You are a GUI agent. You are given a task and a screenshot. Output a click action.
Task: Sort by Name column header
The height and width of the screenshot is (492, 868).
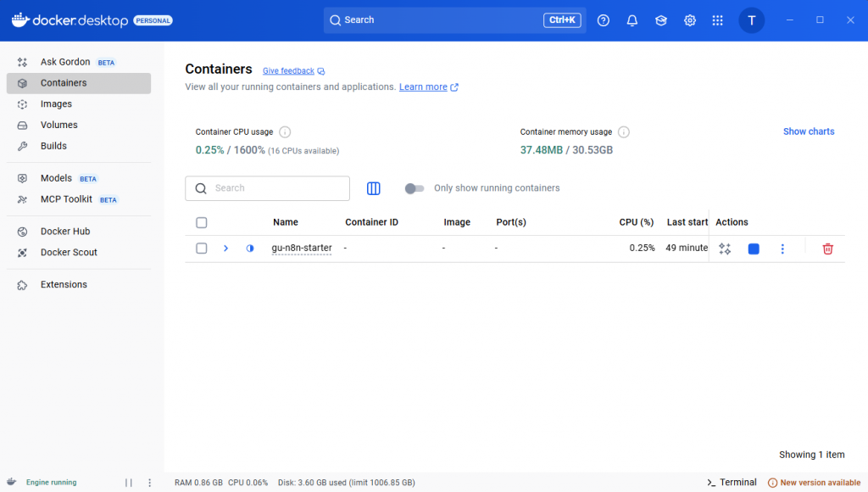pos(286,222)
